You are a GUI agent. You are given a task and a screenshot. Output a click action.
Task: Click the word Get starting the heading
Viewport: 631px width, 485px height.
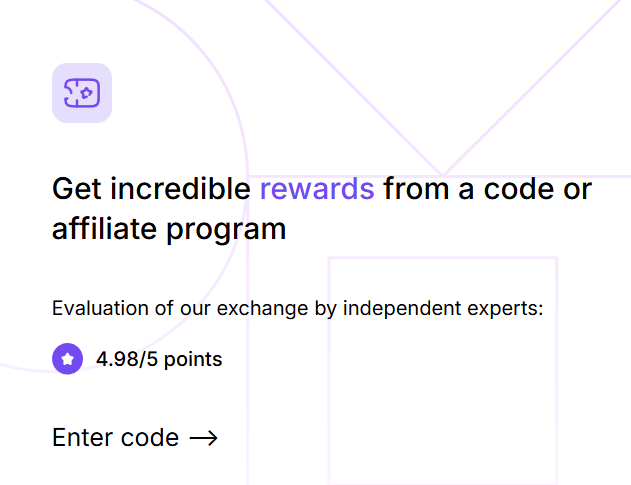(x=77, y=188)
